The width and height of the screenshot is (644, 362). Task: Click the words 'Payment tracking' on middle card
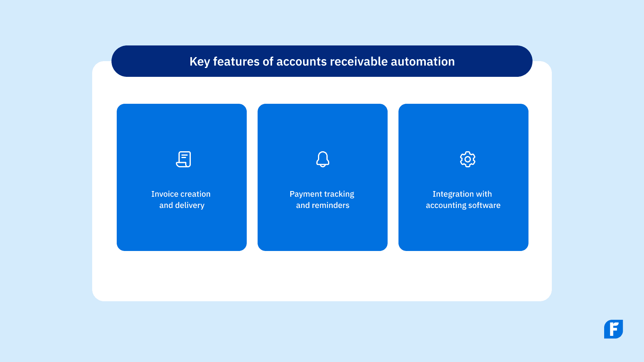click(322, 194)
